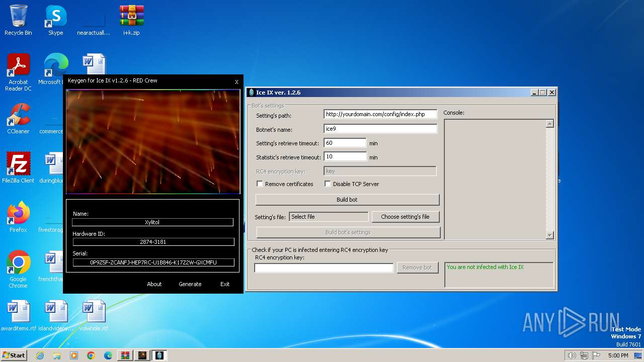Open File Explorer from taskbar
644x362 pixels.
pyautogui.click(x=57, y=355)
